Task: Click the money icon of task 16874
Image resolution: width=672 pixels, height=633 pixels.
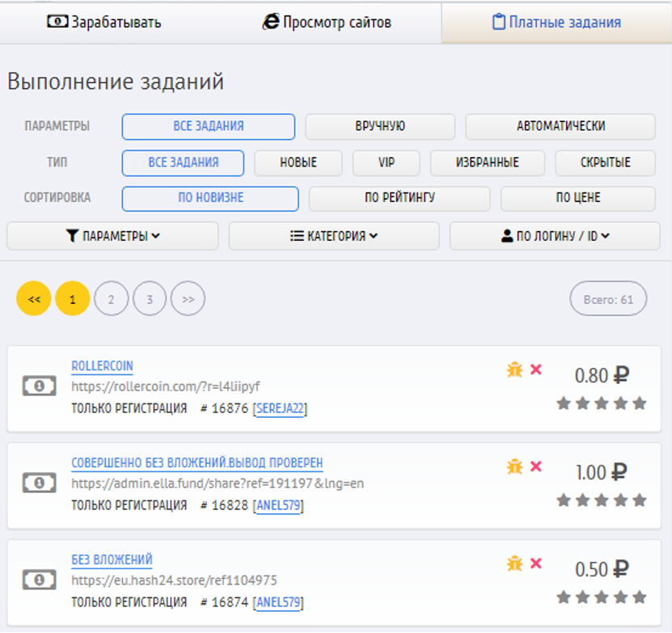Action: coord(39,580)
